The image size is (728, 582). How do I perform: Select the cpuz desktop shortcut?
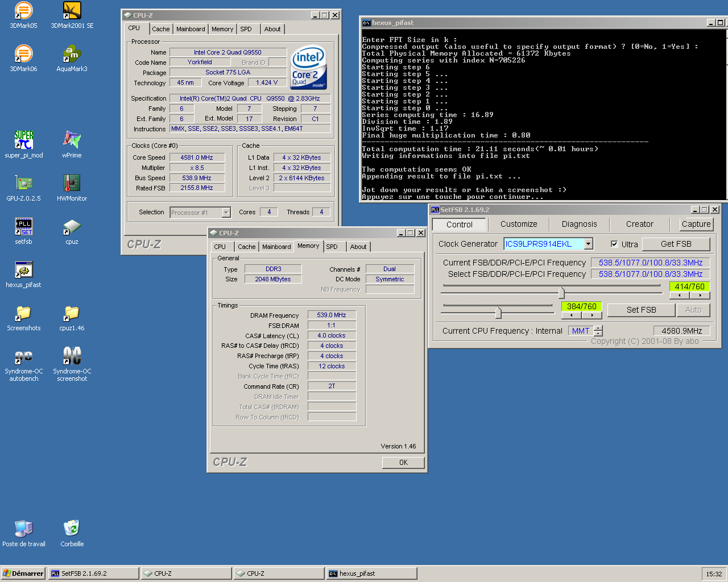coord(72,231)
